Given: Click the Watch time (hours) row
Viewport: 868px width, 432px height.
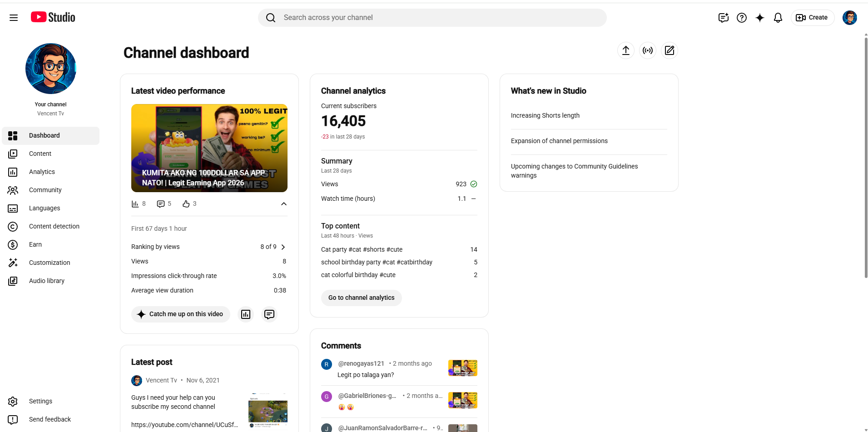Looking at the screenshot, I should 399,199.
